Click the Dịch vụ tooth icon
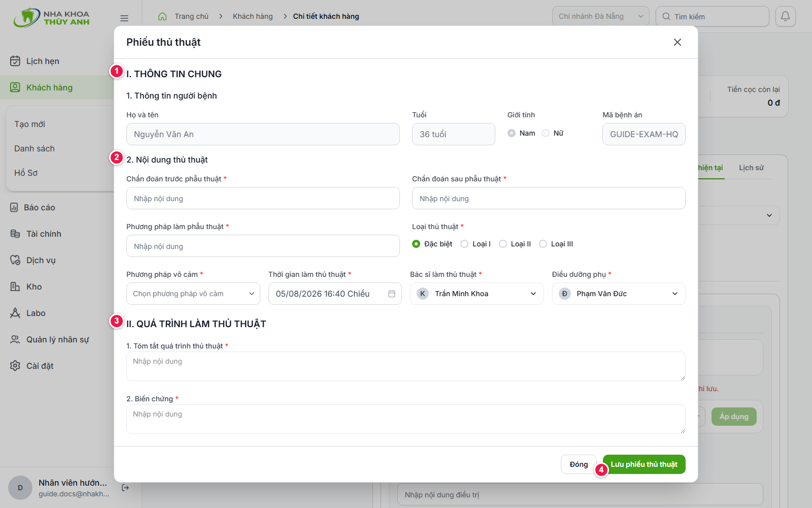 (15, 260)
